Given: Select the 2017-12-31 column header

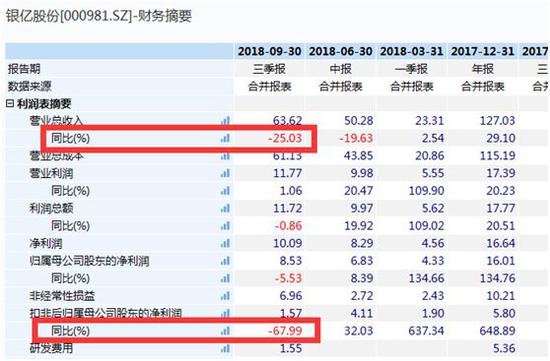Looking at the screenshot, I should point(483,52).
